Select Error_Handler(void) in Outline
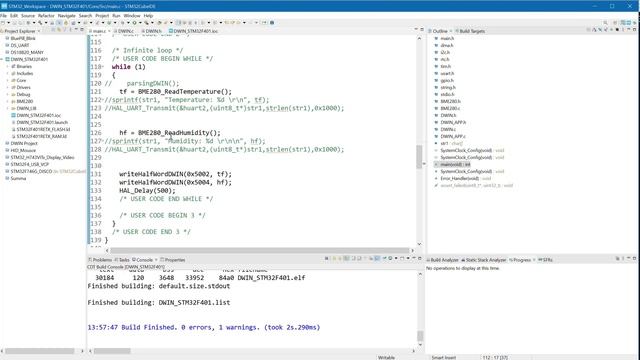 pyautogui.click(x=465, y=178)
